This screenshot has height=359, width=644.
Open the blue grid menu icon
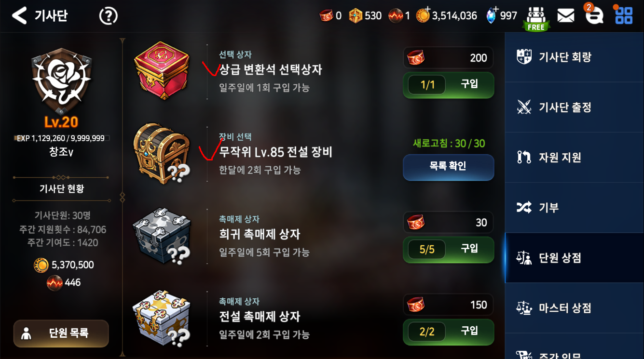tap(623, 15)
